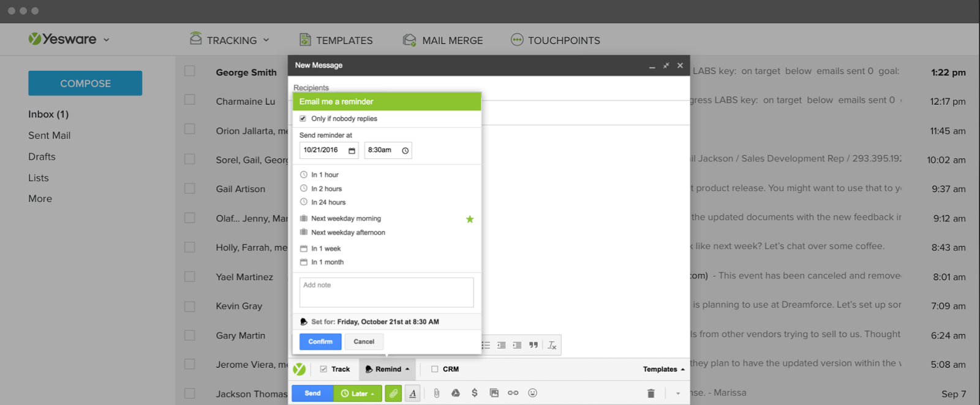Discard draft with the trash icon

(x=651, y=393)
